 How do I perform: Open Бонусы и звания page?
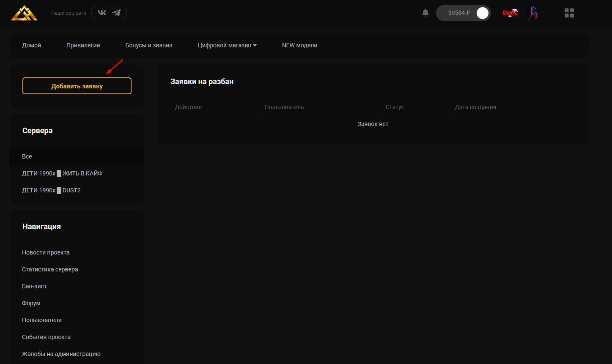pyautogui.click(x=149, y=45)
